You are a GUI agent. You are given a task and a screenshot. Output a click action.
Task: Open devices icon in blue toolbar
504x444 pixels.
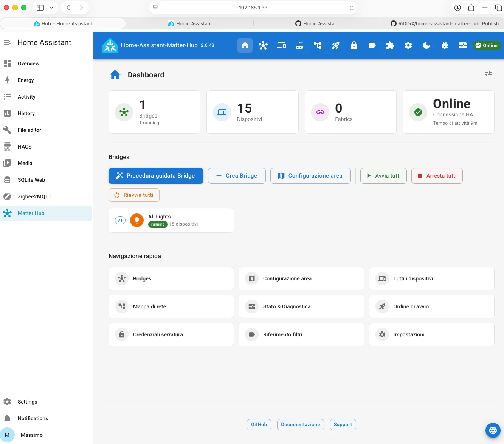281,45
